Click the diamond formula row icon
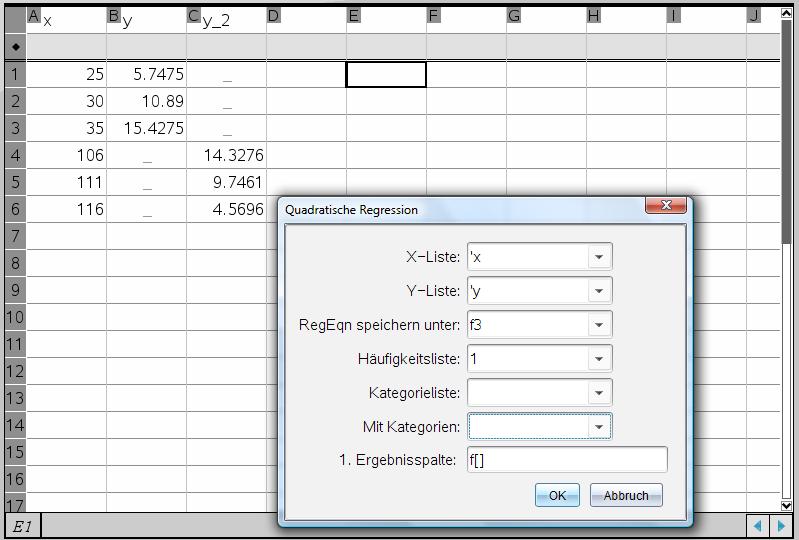Viewport: 799px width, 540px height. pyautogui.click(x=15, y=47)
